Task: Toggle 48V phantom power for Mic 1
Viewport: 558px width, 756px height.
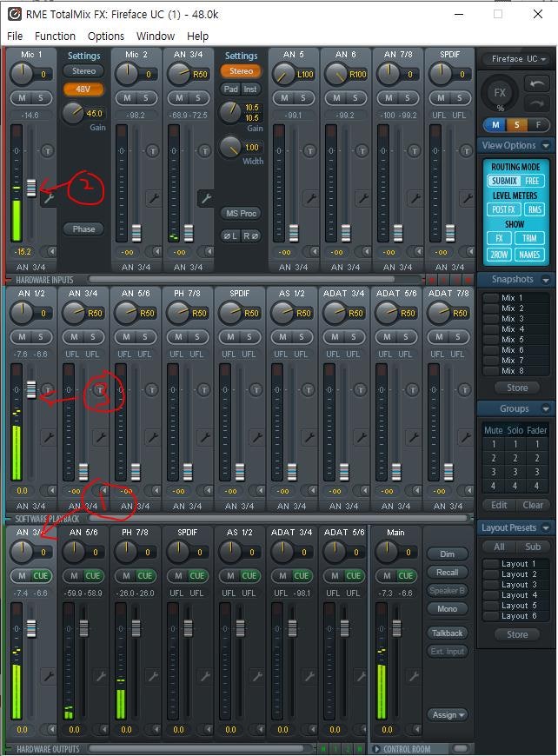Action: pos(83,90)
